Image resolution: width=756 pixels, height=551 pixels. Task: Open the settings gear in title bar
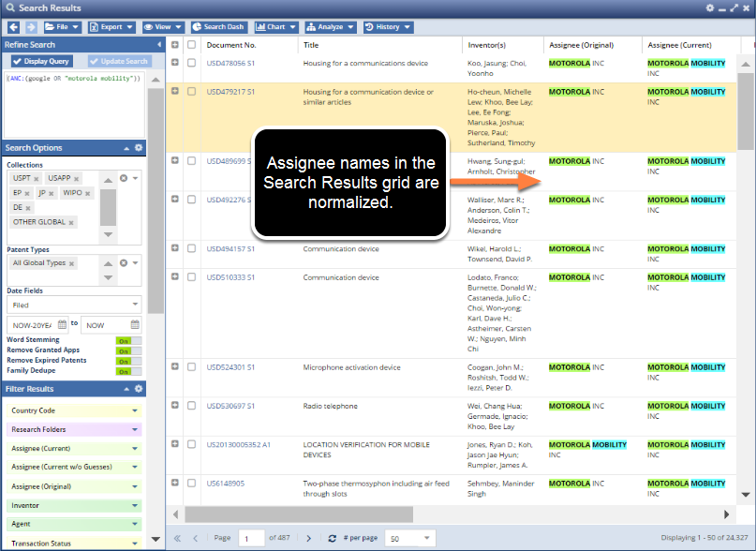[x=710, y=7]
